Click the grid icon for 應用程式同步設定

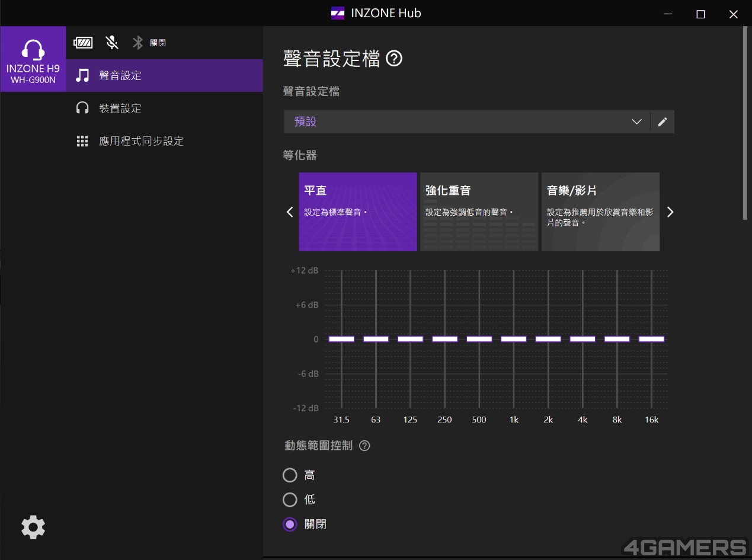point(82,141)
